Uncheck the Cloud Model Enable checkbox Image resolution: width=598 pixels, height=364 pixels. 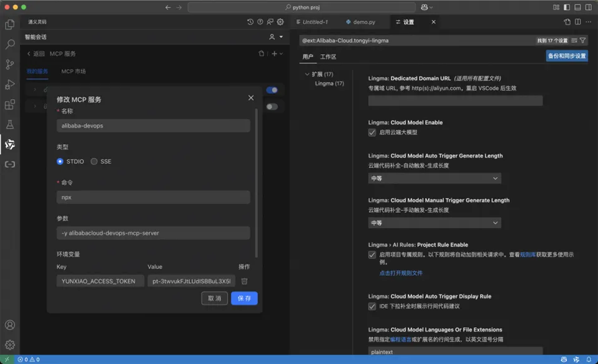[x=372, y=132]
